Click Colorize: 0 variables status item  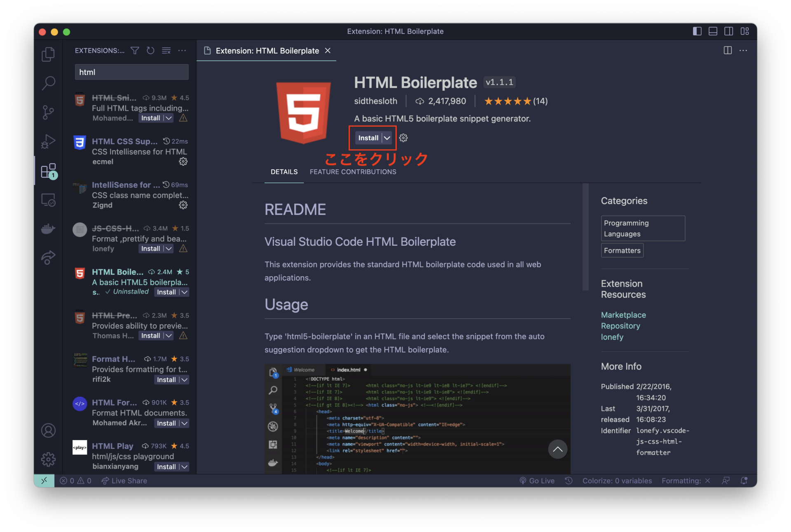coord(617,481)
